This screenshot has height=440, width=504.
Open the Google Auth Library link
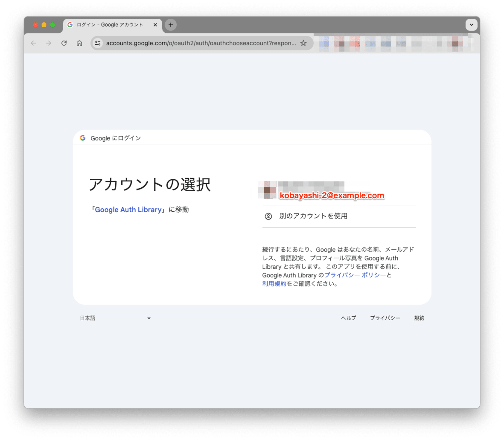(x=128, y=210)
